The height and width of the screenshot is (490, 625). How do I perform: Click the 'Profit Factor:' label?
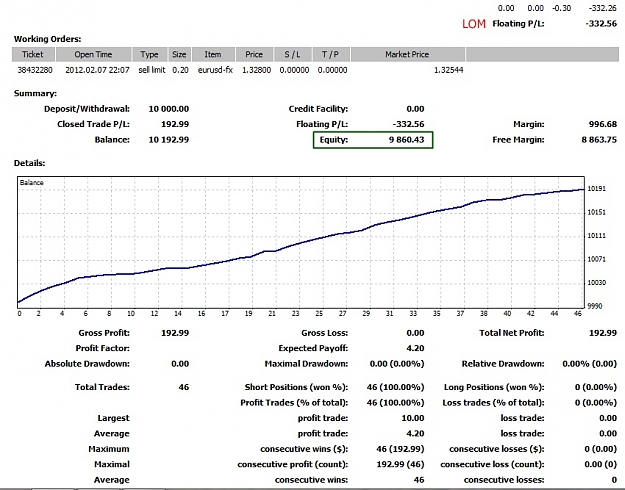[103, 348]
